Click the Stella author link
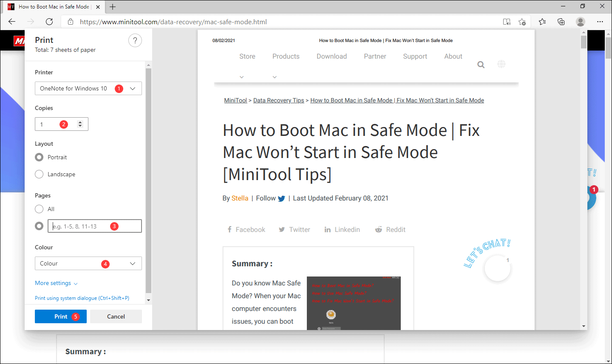The height and width of the screenshot is (364, 612). point(240,198)
